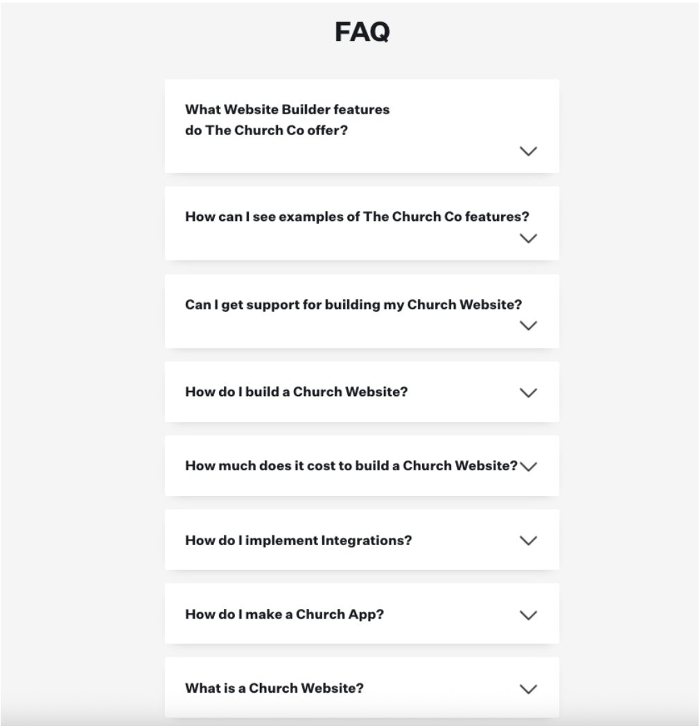Image resolution: width=700 pixels, height=728 pixels.
Task: Open "What Website Builder features" question text
Action: click(x=287, y=120)
